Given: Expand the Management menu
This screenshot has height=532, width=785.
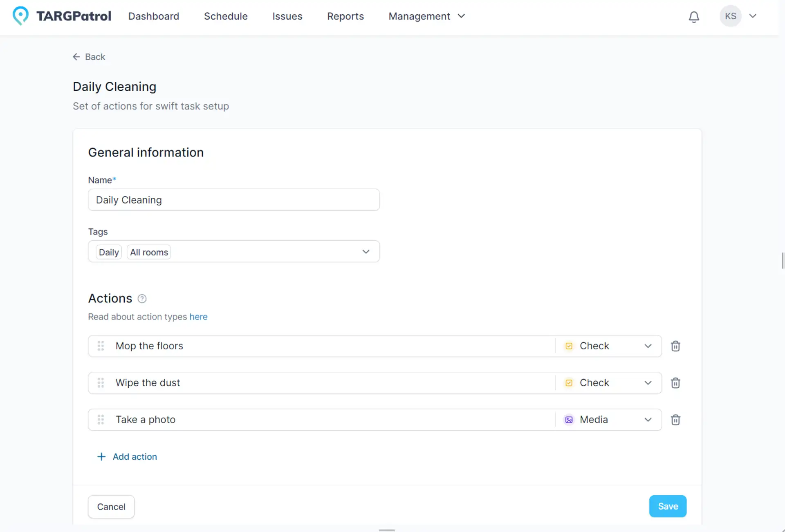Looking at the screenshot, I should click(427, 16).
